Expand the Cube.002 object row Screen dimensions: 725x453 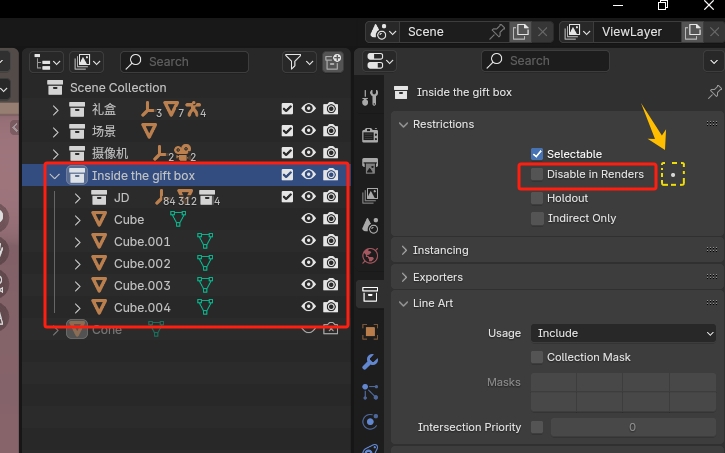77,264
